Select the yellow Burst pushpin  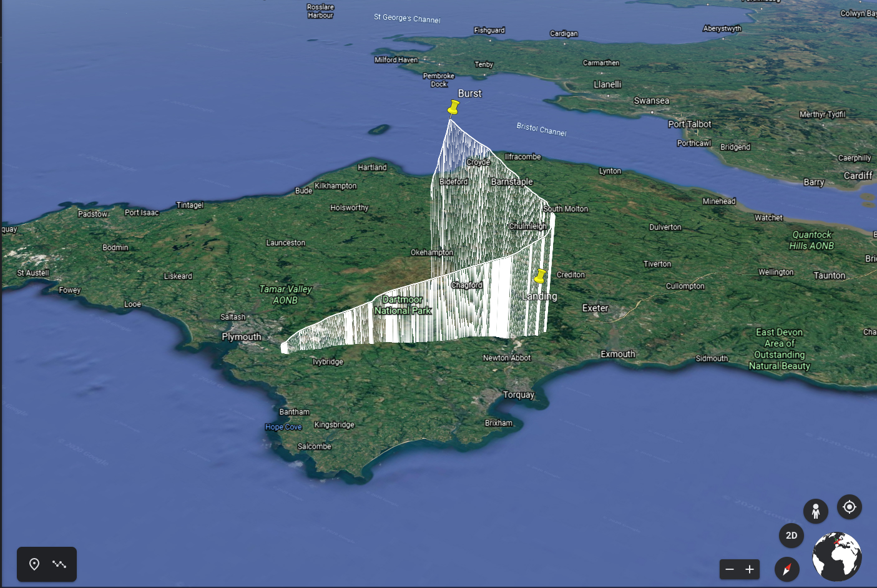(453, 108)
